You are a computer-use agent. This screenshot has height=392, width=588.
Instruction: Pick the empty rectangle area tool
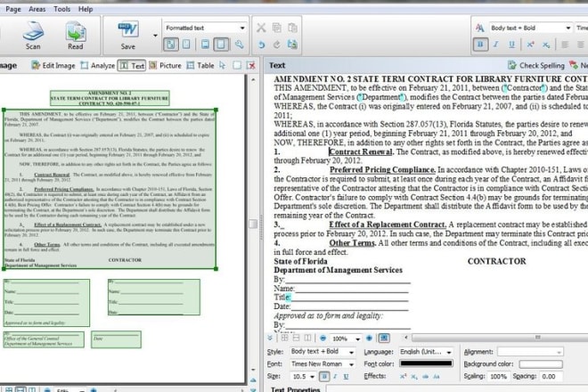pyautogui.click(x=237, y=66)
